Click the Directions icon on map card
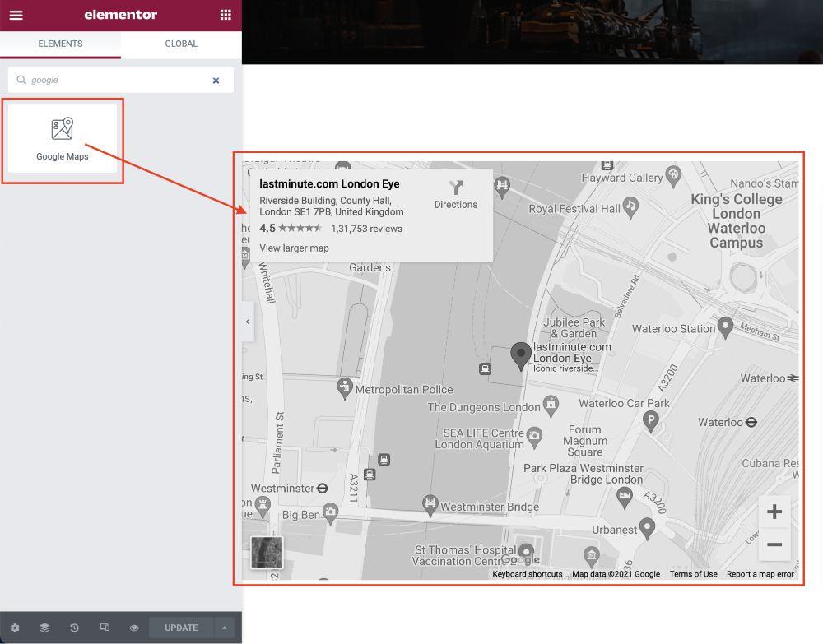 (456, 188)
